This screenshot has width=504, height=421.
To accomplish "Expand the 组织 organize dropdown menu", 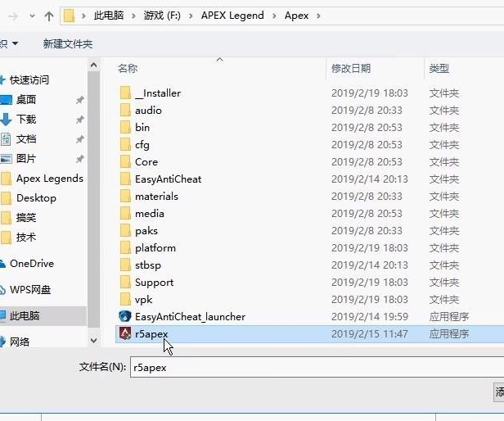I will pos(9,43).
